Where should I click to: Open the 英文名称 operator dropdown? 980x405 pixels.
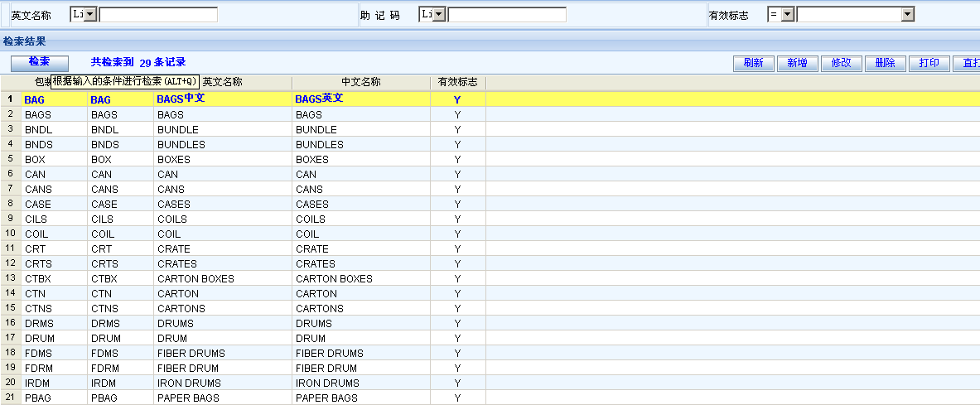coord(90,15)
